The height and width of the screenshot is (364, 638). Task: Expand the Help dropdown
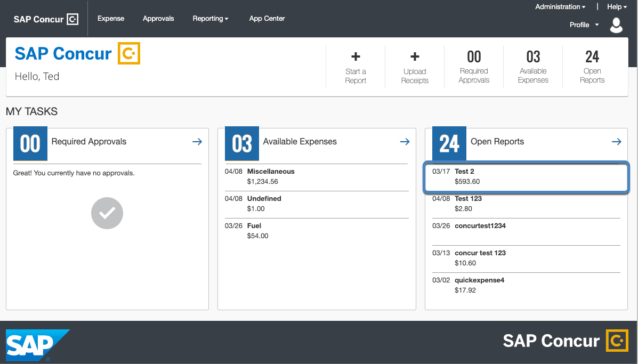[617, 6]
